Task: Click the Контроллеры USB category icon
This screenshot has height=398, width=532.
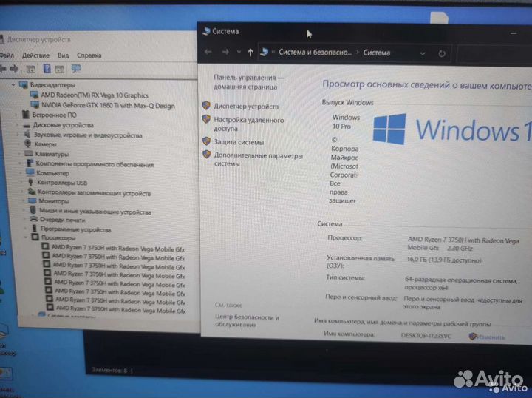Action: [x=31, y=183]
